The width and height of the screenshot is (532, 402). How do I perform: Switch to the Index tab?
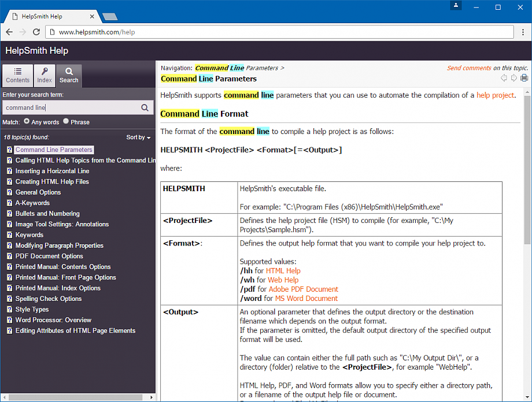[x=45, y=76]
